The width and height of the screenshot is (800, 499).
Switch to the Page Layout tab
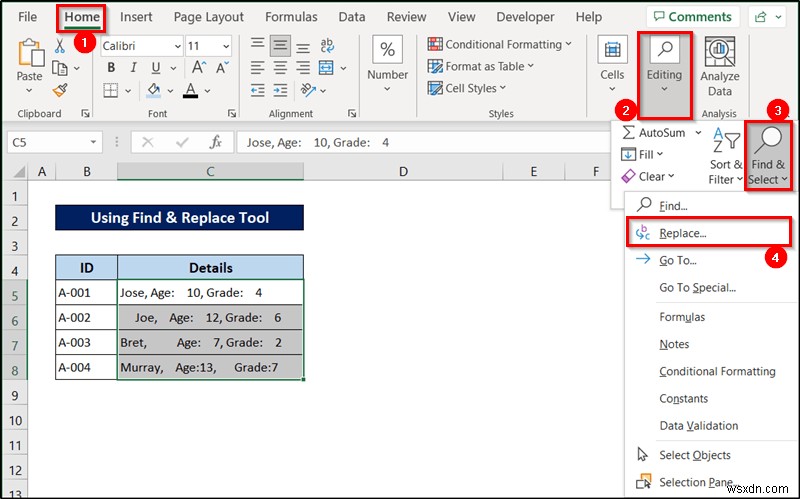[x=208, y=17]
